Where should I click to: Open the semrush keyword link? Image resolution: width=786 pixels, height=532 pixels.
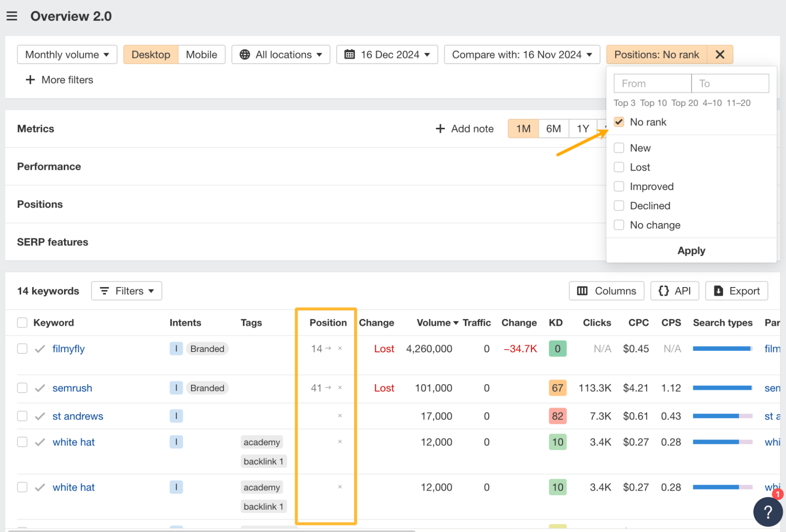coord(72,388)
